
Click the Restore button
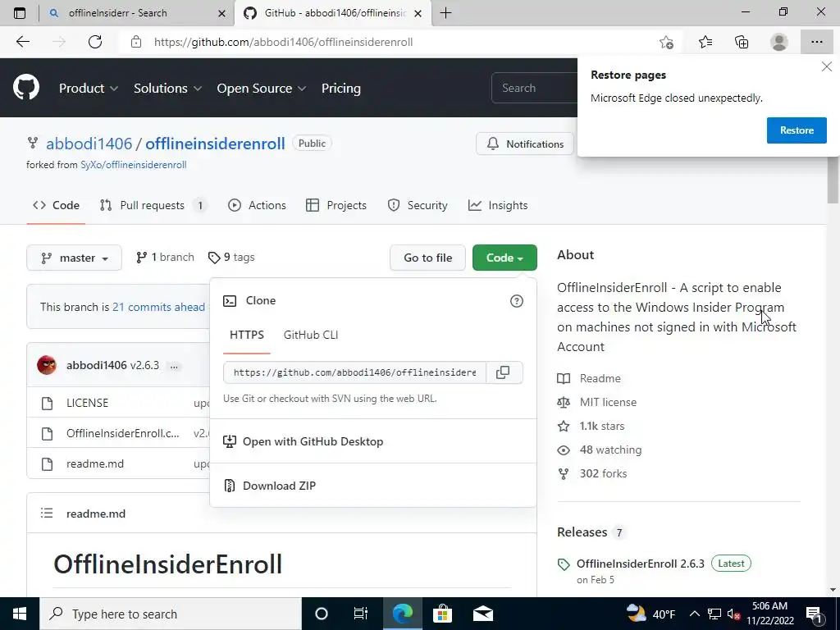797,130
